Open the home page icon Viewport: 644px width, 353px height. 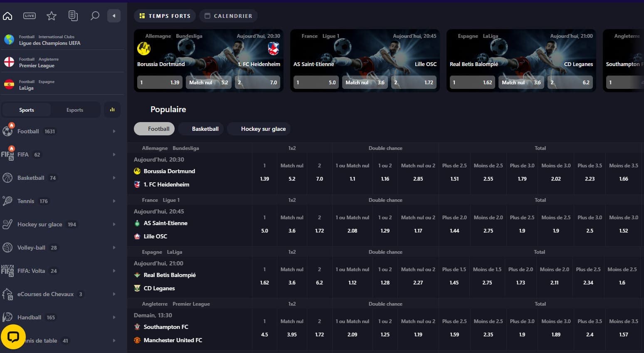click(x=7, y=16)
